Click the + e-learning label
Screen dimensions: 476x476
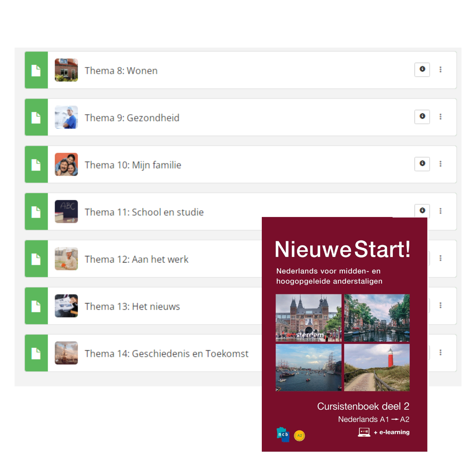click(392, 432)
